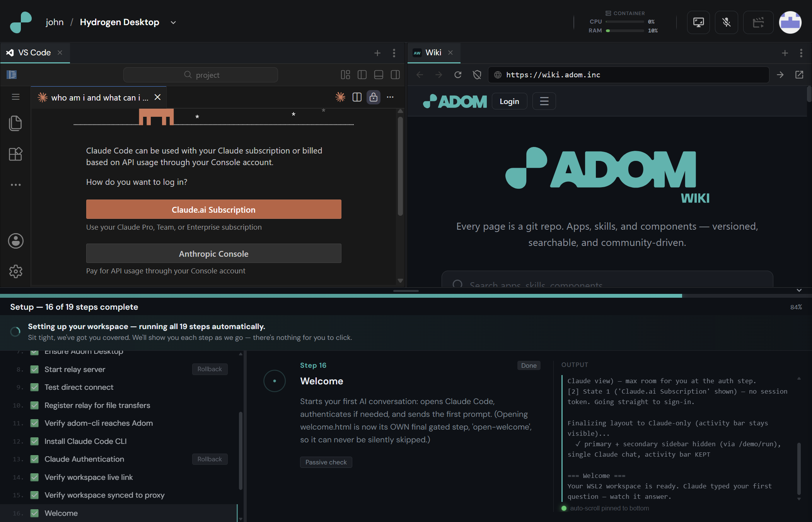Click the Adom logo in the top bar
Image resolution: width=812 pixels, height=522 pixels.
point(21,22)
